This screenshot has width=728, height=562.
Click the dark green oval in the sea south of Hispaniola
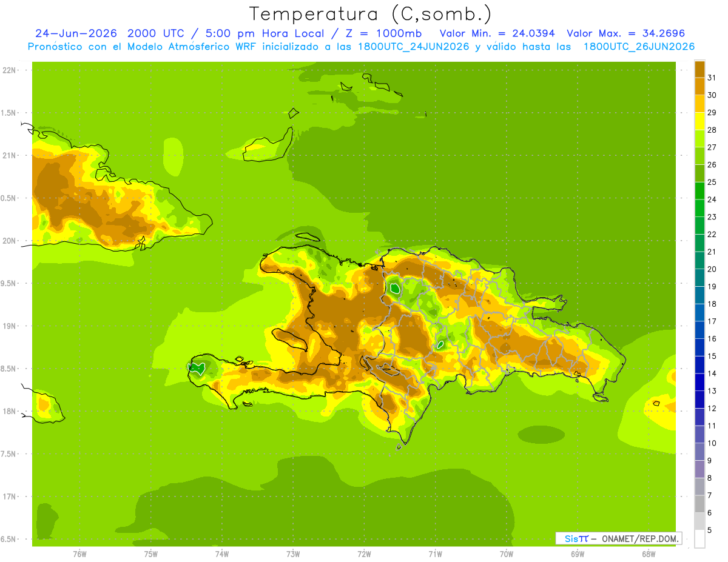coord(541,434)
